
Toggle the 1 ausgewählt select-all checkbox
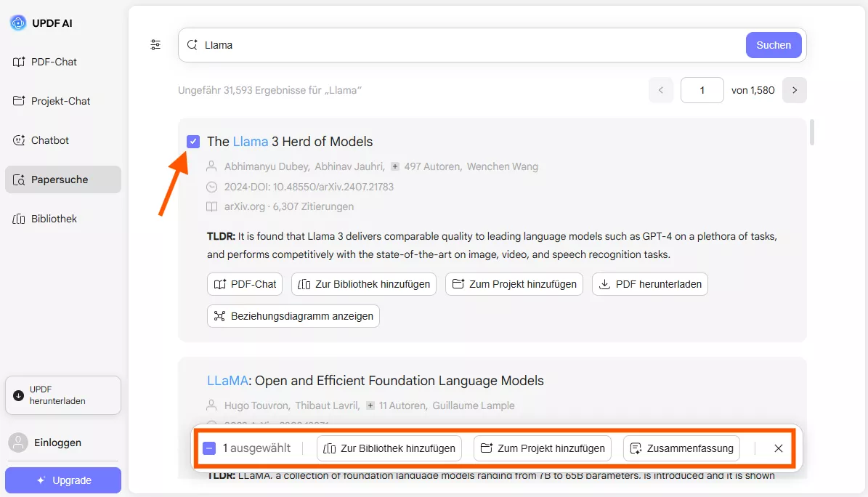coord(209,448)
